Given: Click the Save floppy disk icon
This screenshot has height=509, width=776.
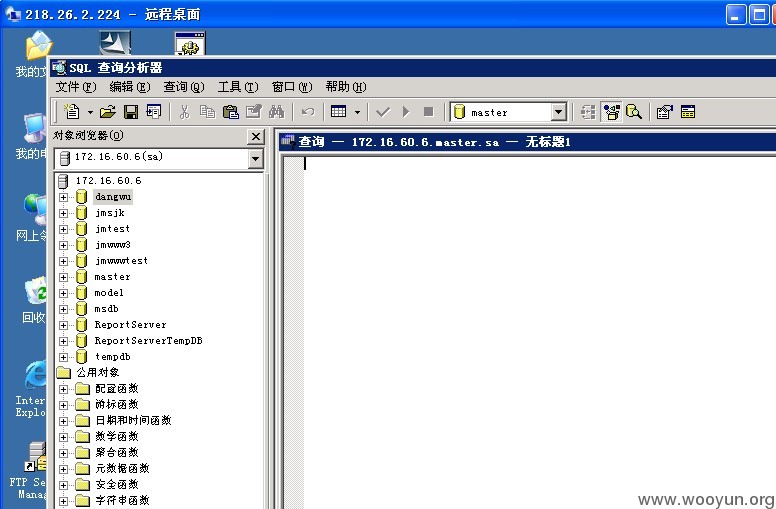Looking at the screenshot, I should (131, 112).
